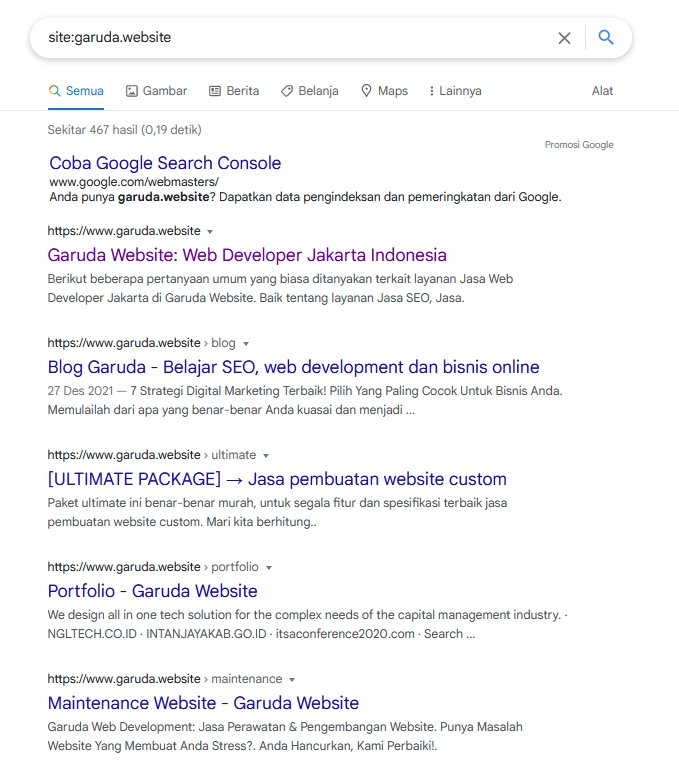Expand the arrow next to the maintenance URL

[x=292, y=680]
